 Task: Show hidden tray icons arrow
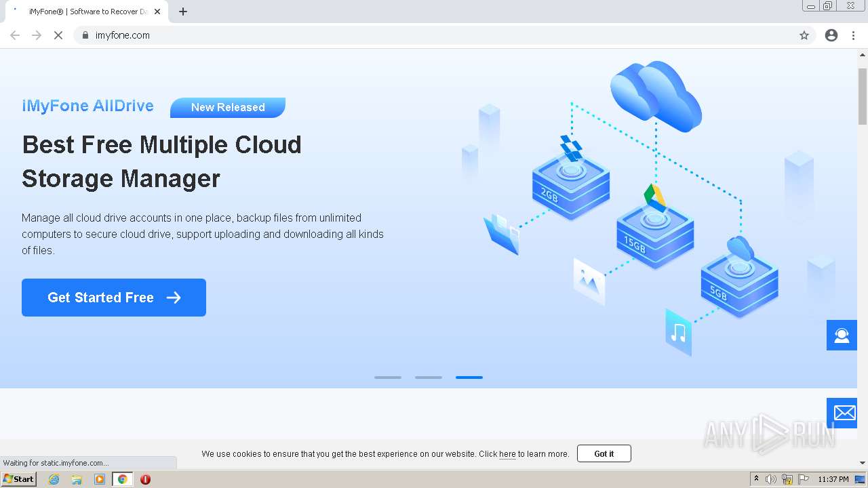tap(756, 479)
